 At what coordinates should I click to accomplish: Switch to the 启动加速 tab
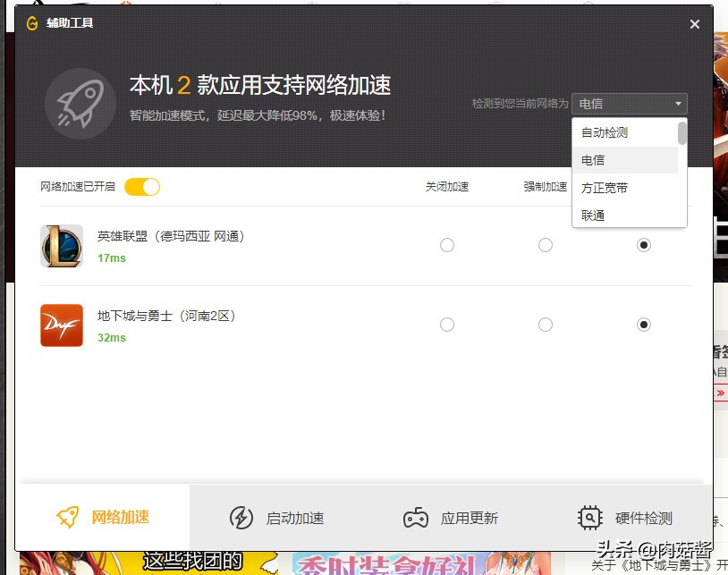point(277,517)
